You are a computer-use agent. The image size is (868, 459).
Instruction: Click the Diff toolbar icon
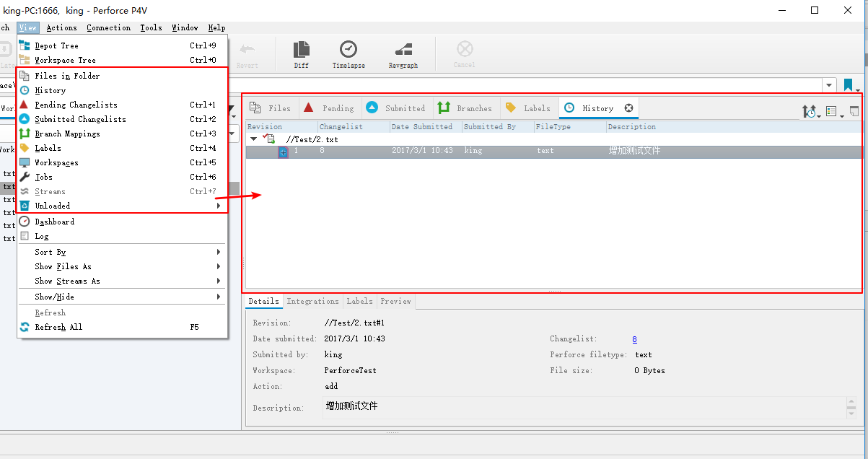(x=302, y=53)
